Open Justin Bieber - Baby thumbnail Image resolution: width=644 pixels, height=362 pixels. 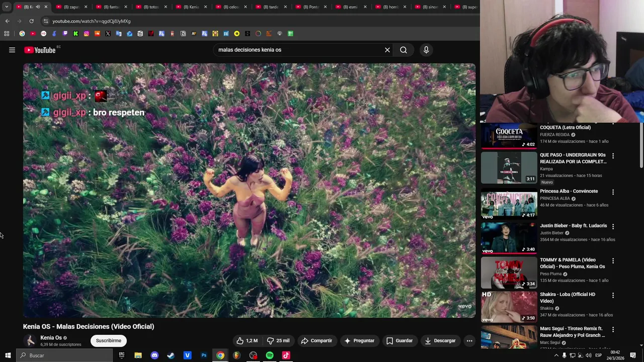pyautogui.click(x=509, y=237)
